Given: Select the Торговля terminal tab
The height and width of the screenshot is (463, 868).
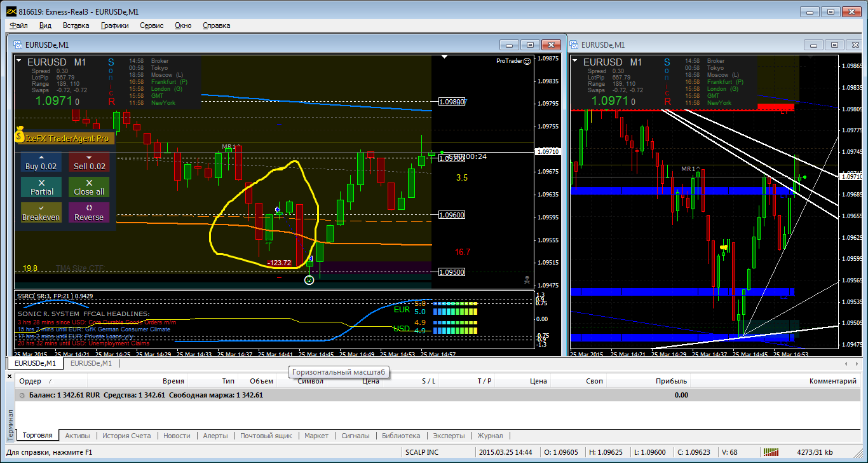Looking at the screenshot, I should (37, 436).
